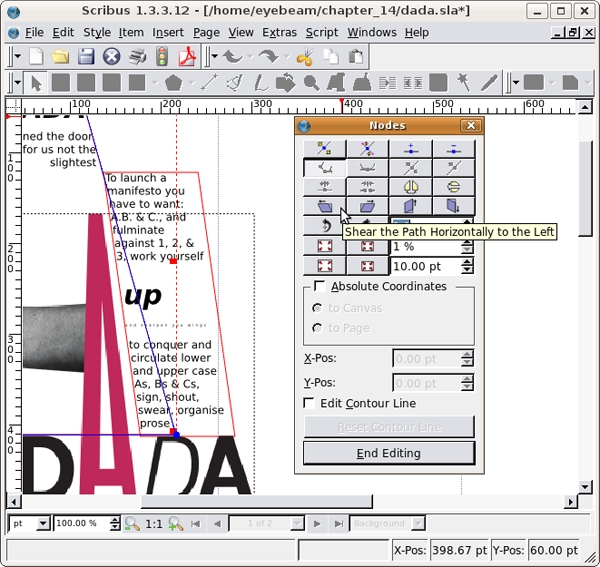This screenshot has width=600, height=567.
Task: Open the Script menu
Action: 322,33
